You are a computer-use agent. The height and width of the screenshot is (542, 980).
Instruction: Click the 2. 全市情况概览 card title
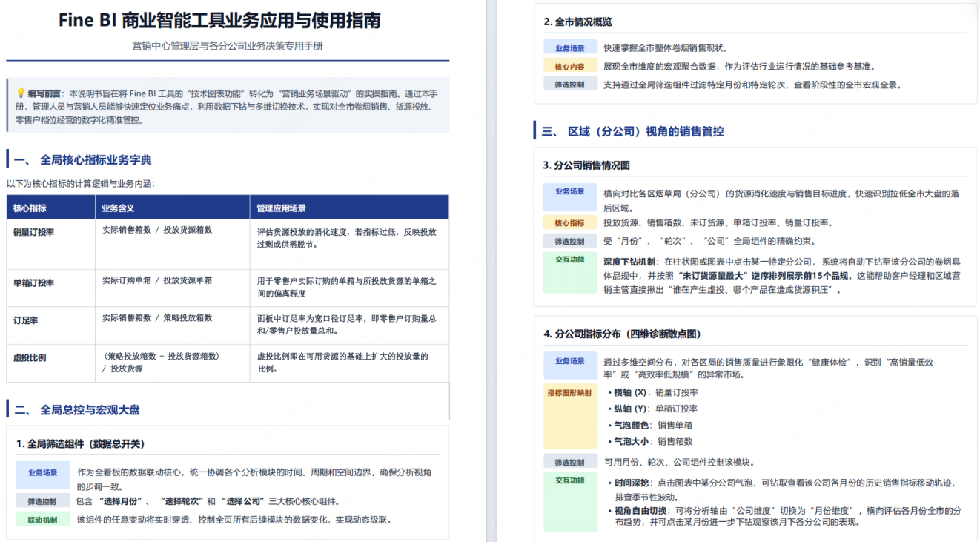(x=578, y=22)
